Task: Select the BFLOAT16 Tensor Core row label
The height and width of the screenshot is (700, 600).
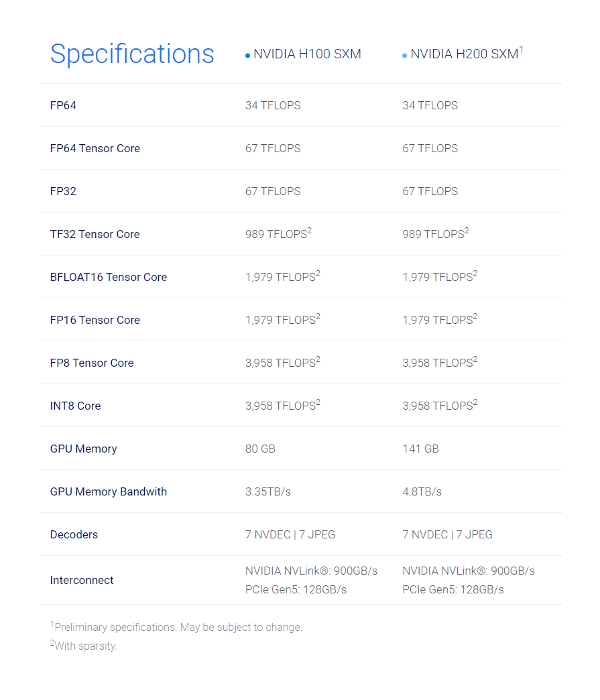Action: tap(108, 277)
